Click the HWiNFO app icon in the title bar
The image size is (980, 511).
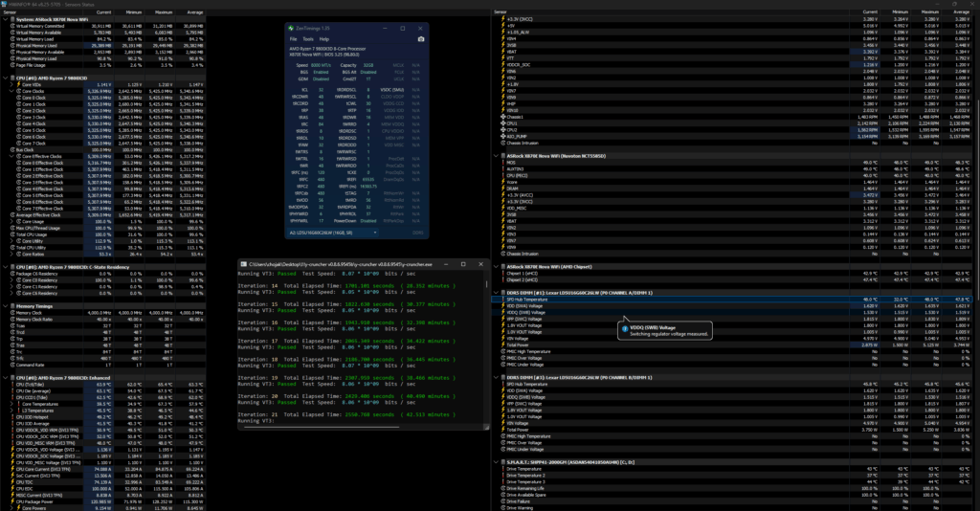click(x=4, y=4)
